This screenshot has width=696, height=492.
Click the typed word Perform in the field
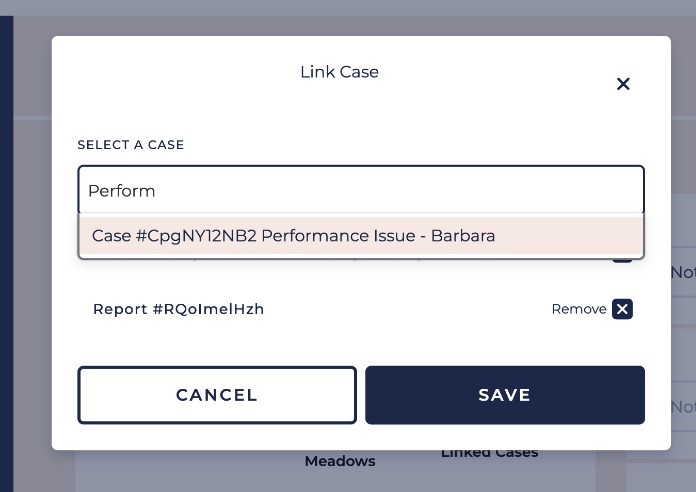pos(122,190)
